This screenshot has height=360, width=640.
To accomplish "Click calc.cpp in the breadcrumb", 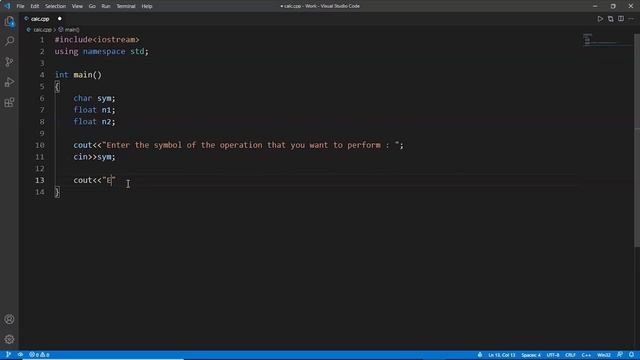I will 42,30.
